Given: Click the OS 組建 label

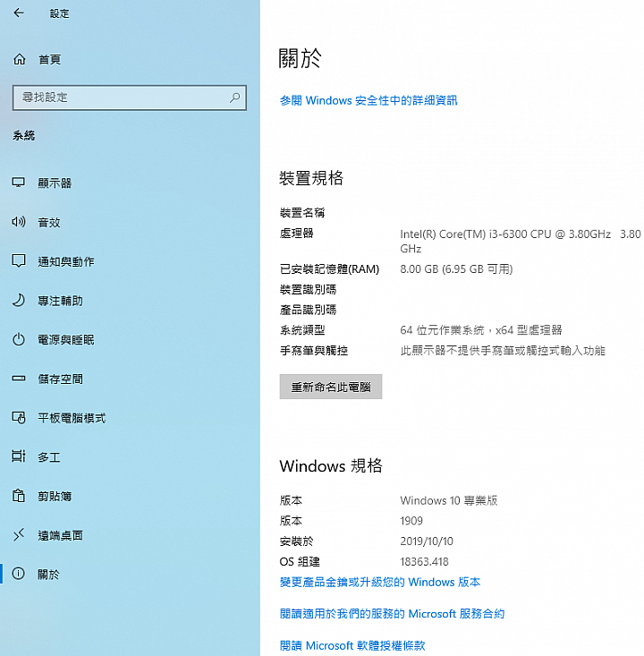Looking at the screenshot, I should (x=300, y=561).
